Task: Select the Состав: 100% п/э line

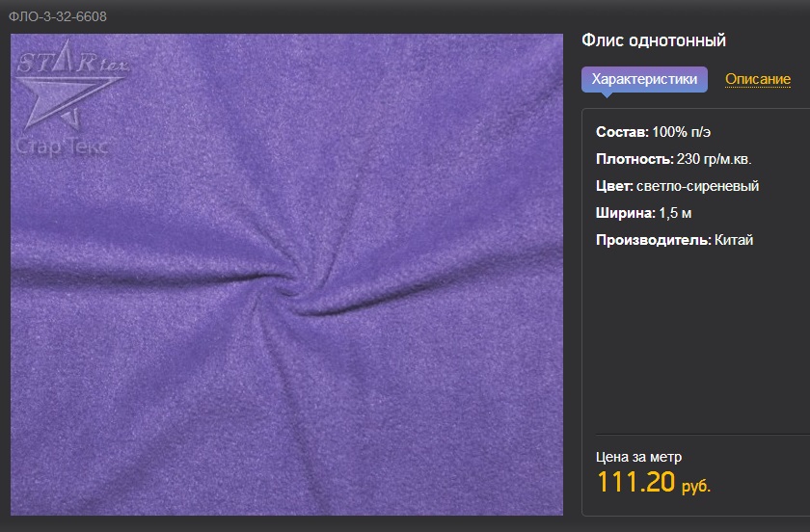Action: tap(653, 132)
